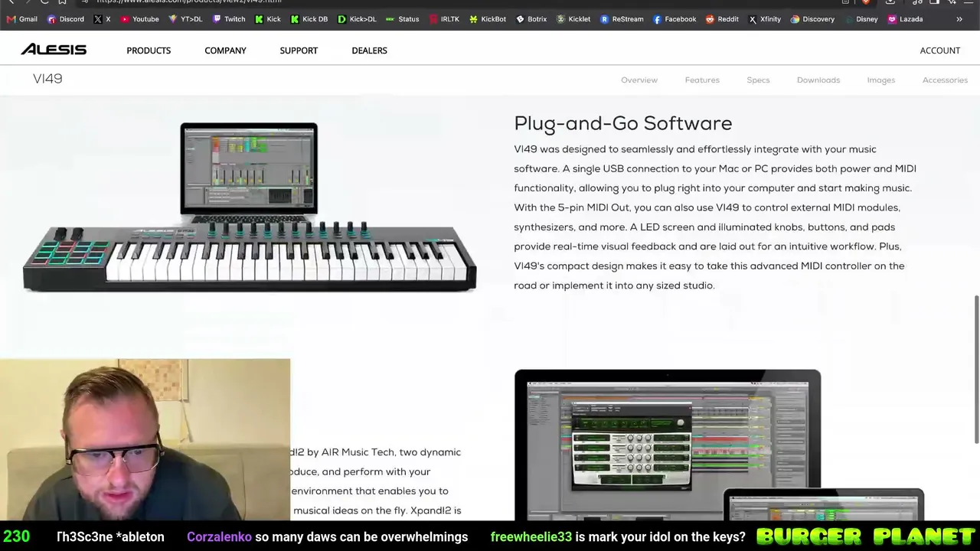Click the BURGER PLANET banner text
This screenshot has height=551, width=980.
pyautogui.click(x=865, y=536)
